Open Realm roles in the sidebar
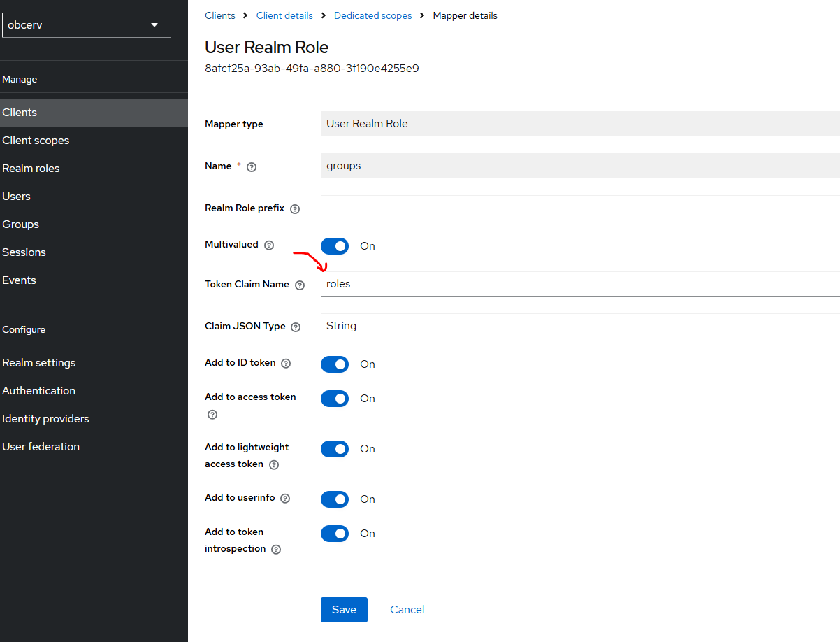 94,169
